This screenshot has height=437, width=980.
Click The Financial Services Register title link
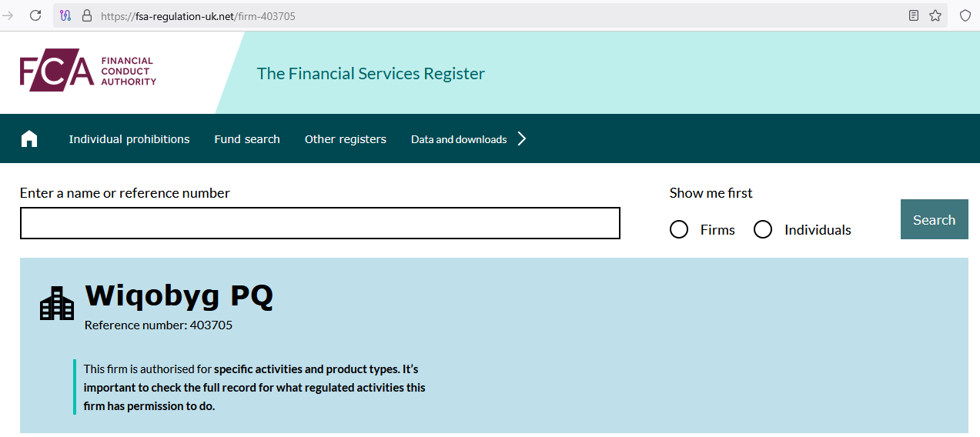371,74
